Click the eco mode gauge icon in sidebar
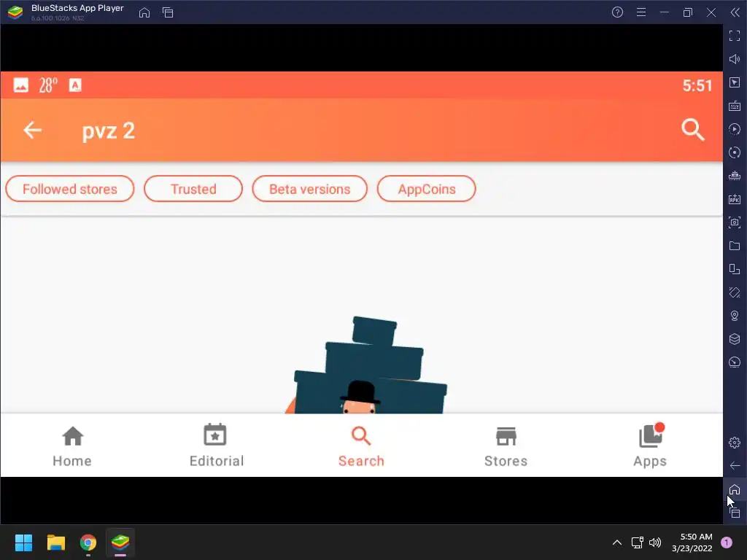747x560 pixels. pyautogui.click(x=735, y=362)
